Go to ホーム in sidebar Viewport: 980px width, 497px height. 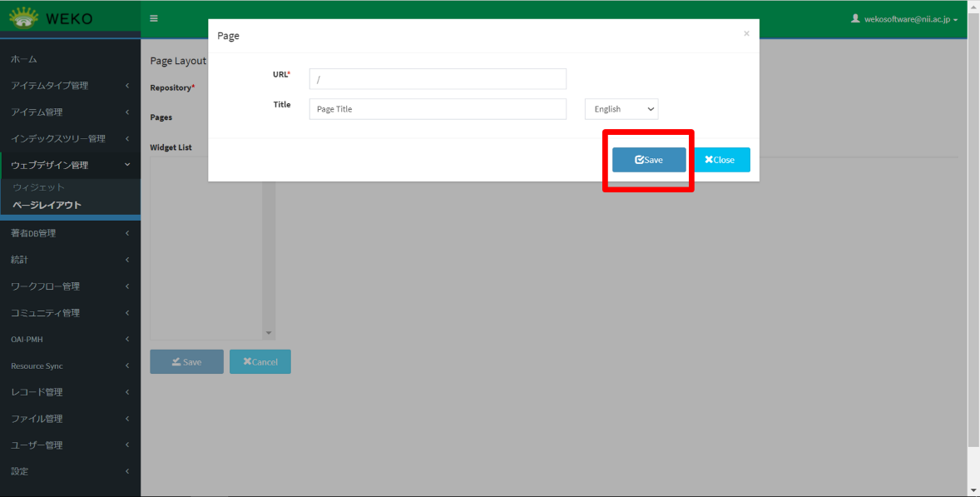[24, 59]
